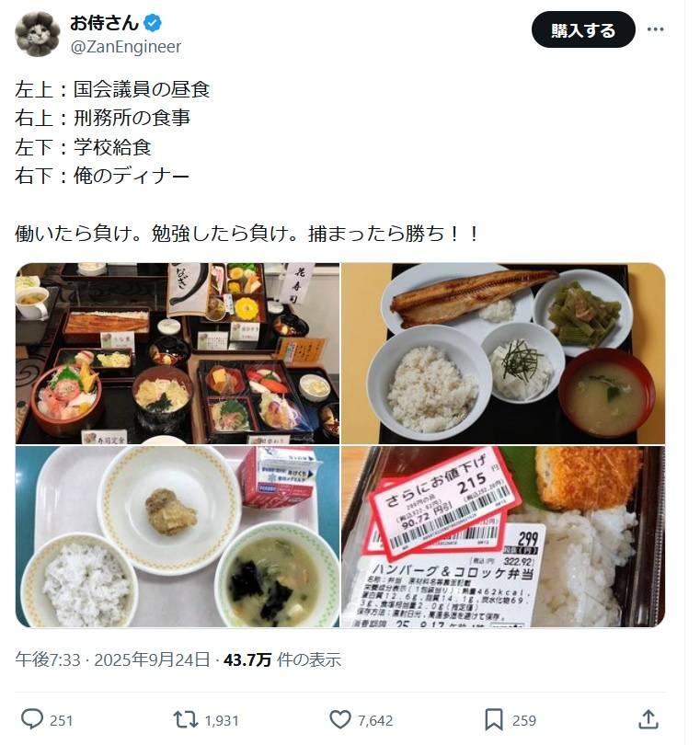Open the Diet members' lunch photo
Image resolution: width=700 pixels, height=745 pixels.
pos(178,353)
